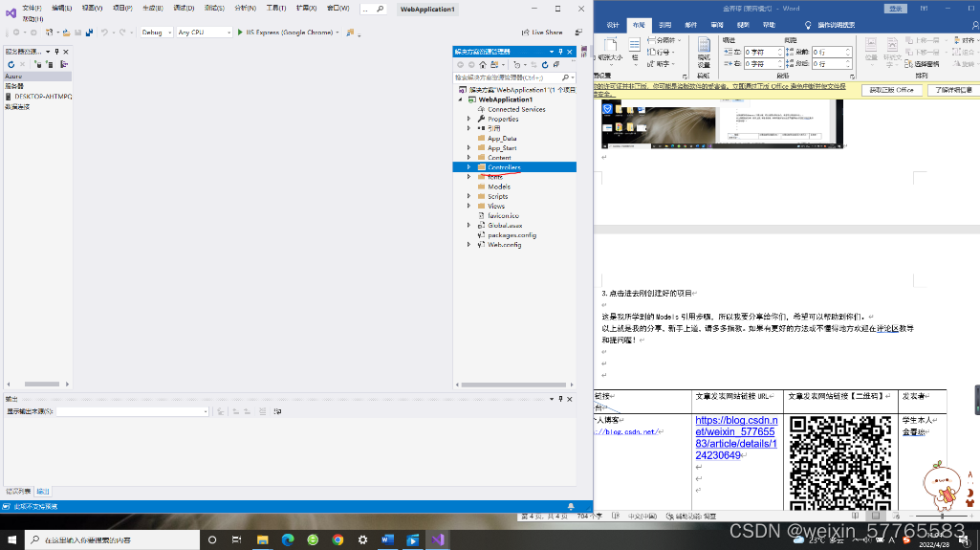Open the Build menu in Visual Studio
The width and height of the screenshot is (980, 550).
(153, 8)
